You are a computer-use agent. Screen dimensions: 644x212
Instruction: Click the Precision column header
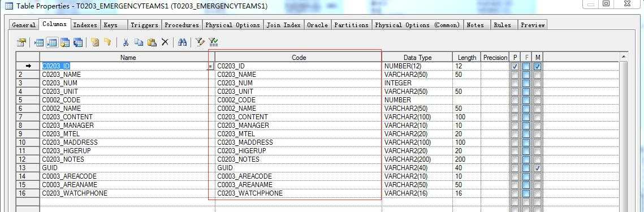[x=495, y=58]
